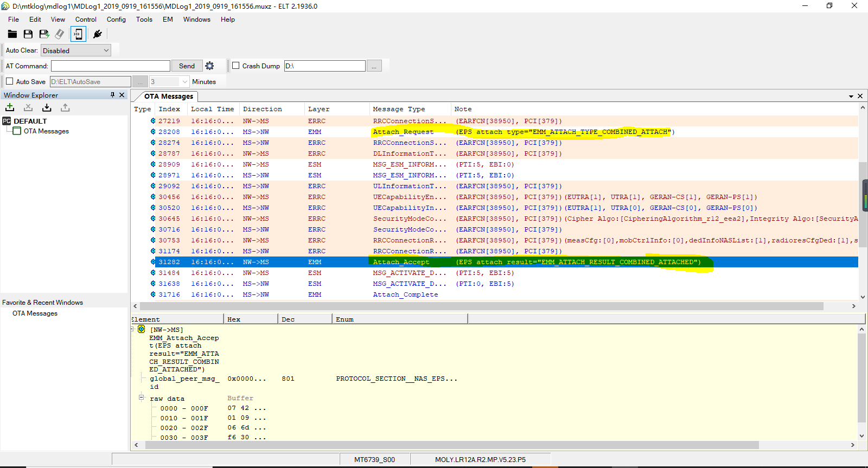Click message type icon of row 31716

coord(153,294)
